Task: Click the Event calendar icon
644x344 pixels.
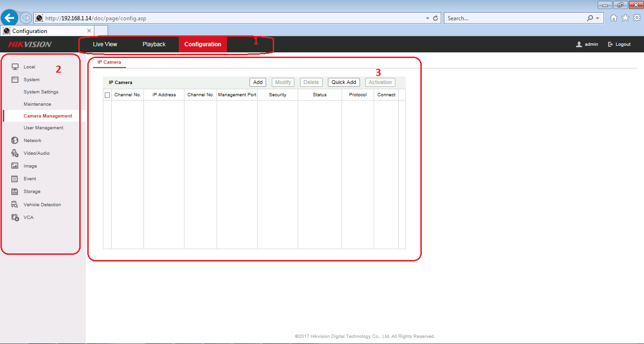Action: click(x=15, y=179)
